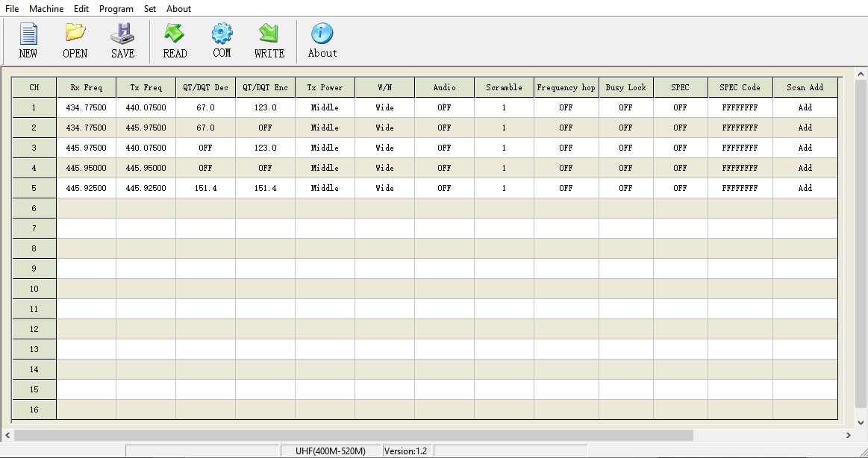This screenshot has height=458, width=868.
Task: Toggle channel 5 Audio OFF setting
Action: 444,188
